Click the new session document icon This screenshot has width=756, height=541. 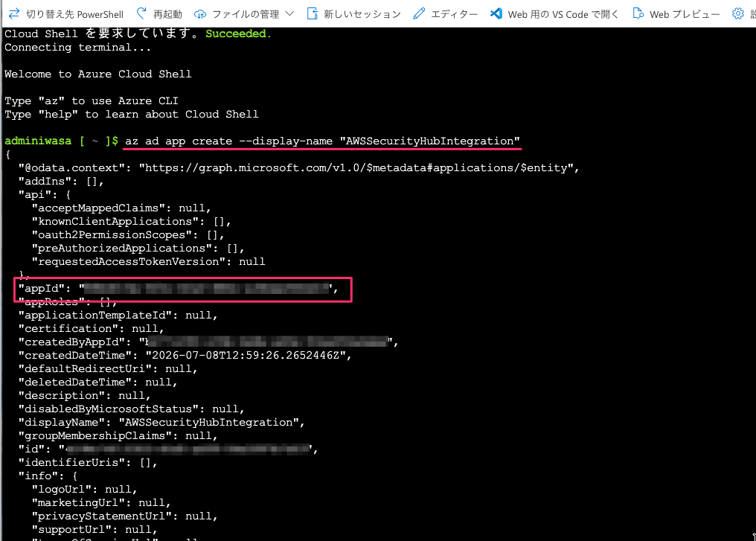point(312,13)
